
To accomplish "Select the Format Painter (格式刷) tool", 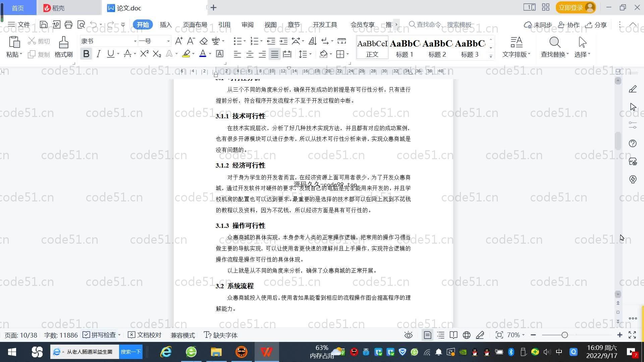I will point(63,47).
